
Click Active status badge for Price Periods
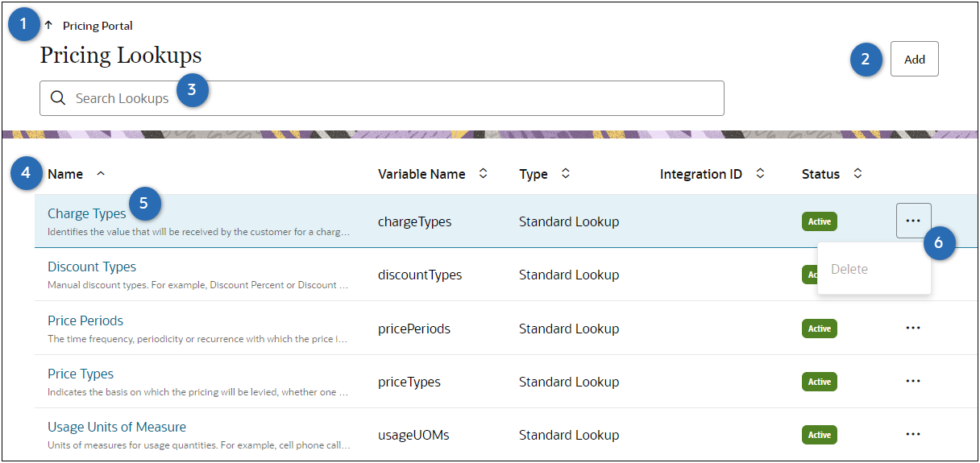click(820, 329)
